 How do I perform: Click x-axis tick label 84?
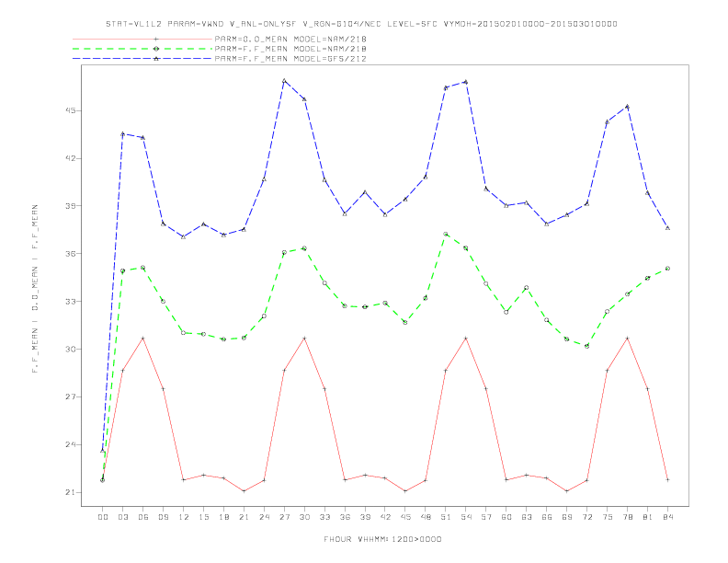[668, 517]
